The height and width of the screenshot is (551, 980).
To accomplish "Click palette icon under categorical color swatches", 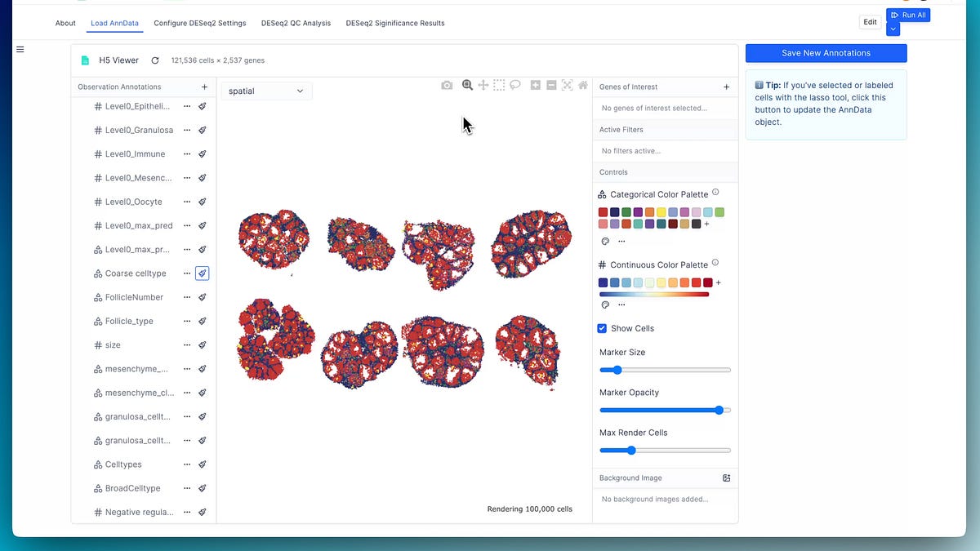I will (x=605, y=242).
